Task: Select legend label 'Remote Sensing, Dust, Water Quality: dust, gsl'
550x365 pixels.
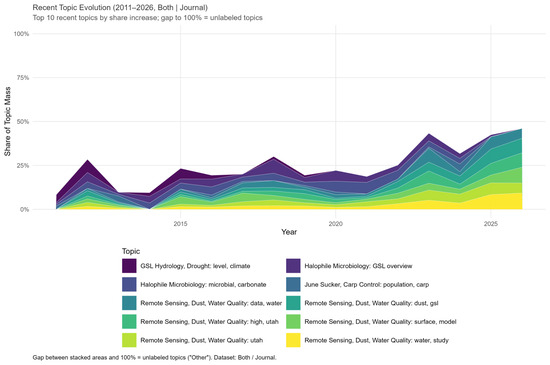Action: pos(371,303)
